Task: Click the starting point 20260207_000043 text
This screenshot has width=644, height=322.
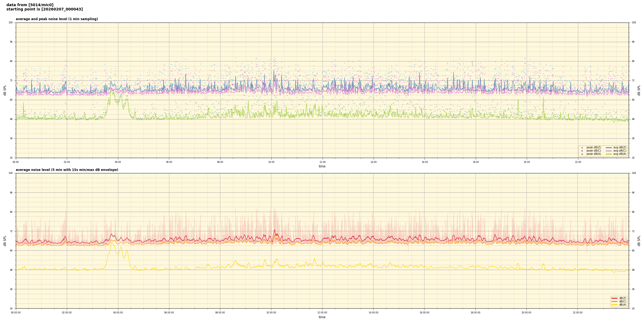Action: click(45, 9)
